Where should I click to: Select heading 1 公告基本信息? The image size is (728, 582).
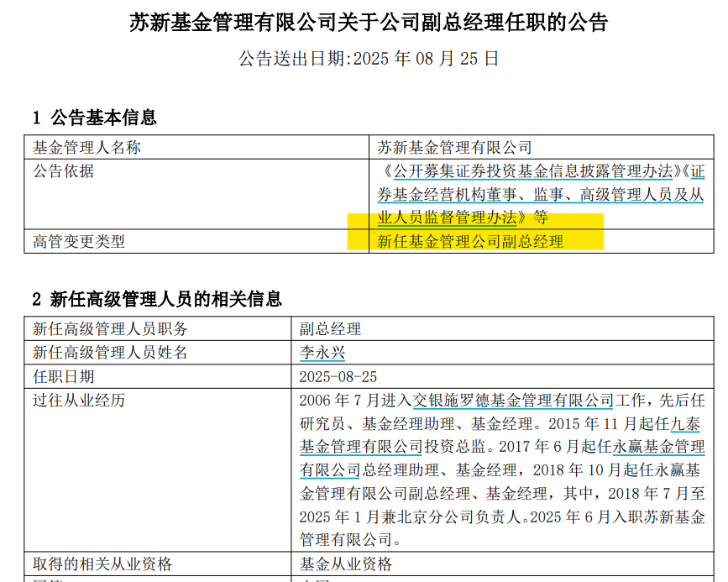pyautogui.click(x=95, y=118)
